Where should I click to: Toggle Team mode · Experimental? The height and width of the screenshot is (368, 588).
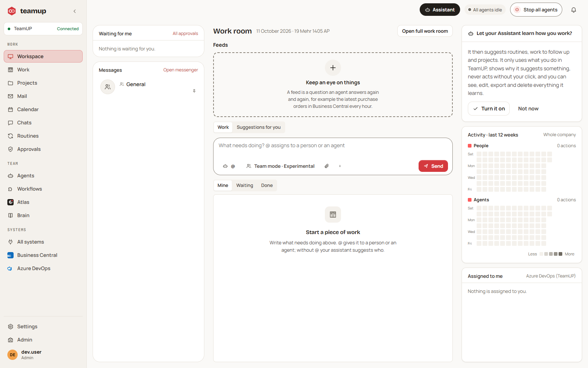pyautogui.click(x=280, y=166)
